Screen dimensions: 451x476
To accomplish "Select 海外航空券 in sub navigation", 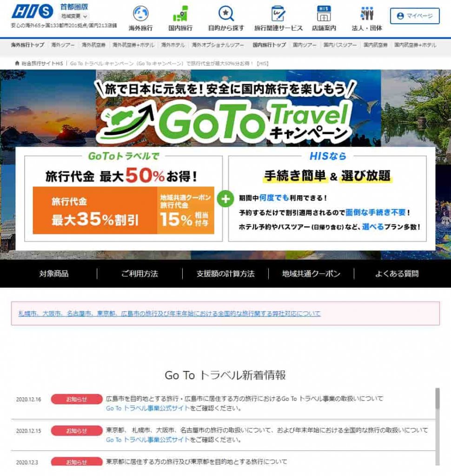I will 93,45.
